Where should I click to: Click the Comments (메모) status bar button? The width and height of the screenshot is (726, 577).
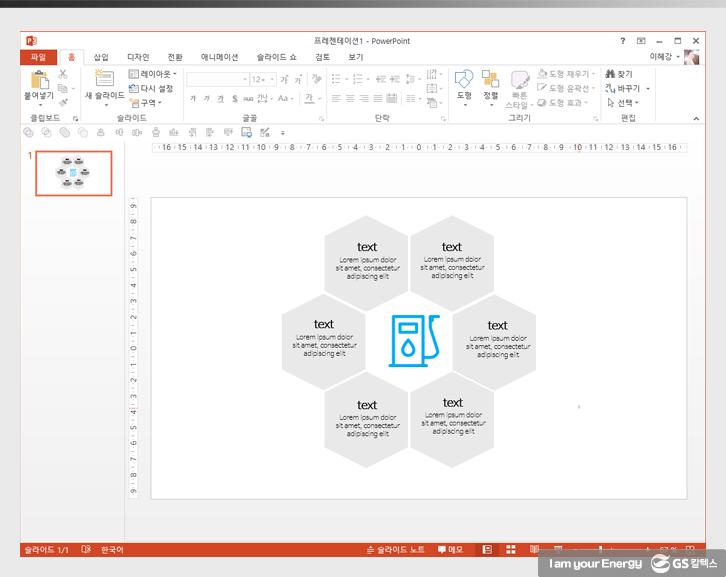coord(450,550)
